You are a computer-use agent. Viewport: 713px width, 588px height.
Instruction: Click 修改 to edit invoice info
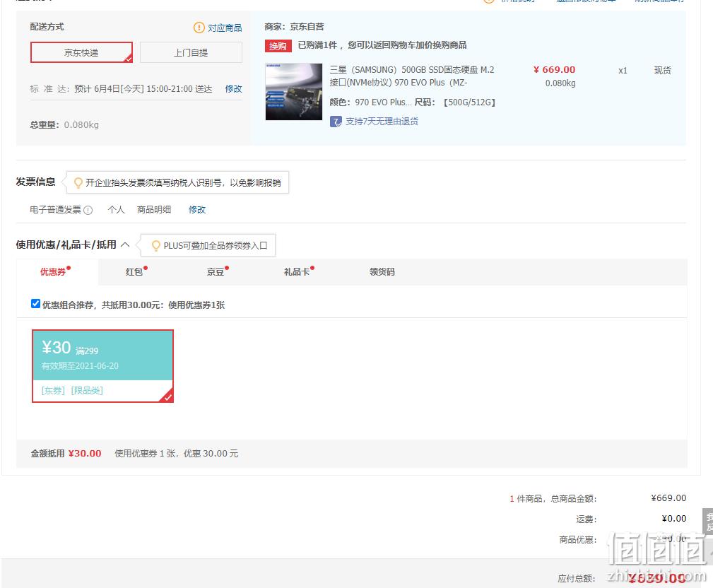pyautogui.click(x=197, y=210)
